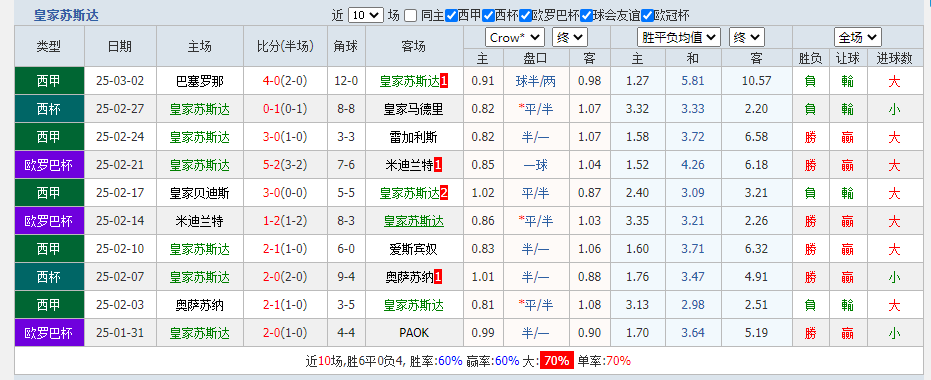The height and width of the screenshot is (380, 931).
Task: Click the 欧罗巴杯 type cell for 25-01-31
Action: (49, 333)
